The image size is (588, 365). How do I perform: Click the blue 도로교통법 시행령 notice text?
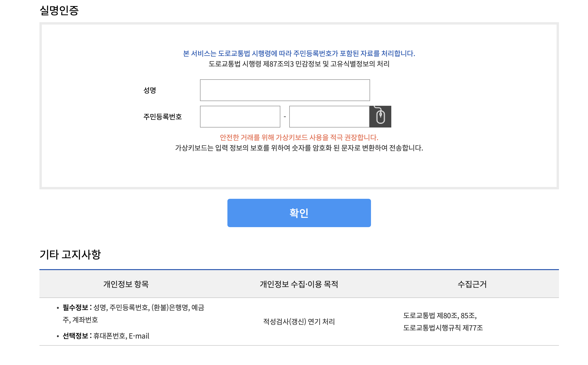(x=299, y=54)
